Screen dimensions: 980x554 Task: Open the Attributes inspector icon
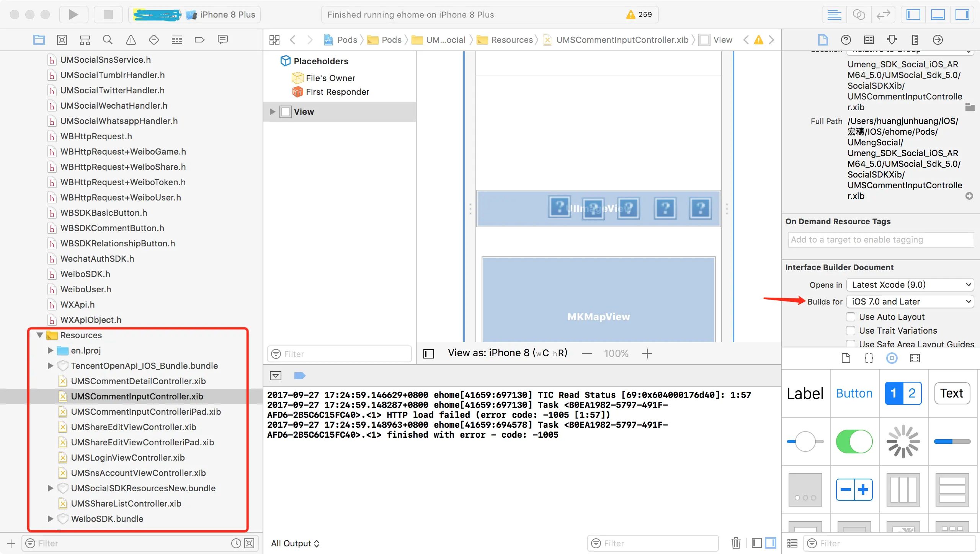pyautogui.click(x=892, y=40)
